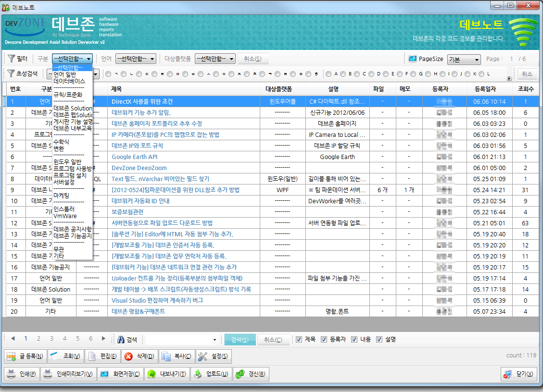Click the green 내보내기 export icon
Image resolution: width=543 pixels, height=392 pixels.
tap(152, 374)
